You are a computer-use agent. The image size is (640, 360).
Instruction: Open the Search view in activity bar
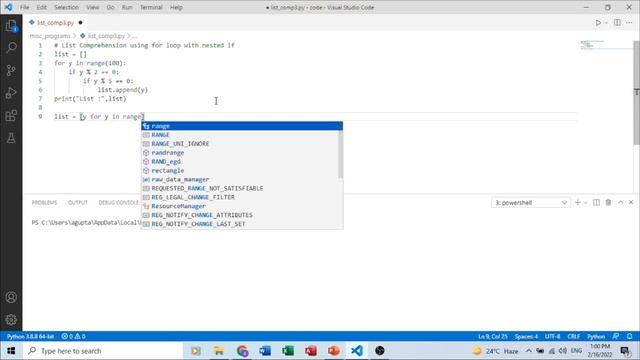(x=11, y=48)
